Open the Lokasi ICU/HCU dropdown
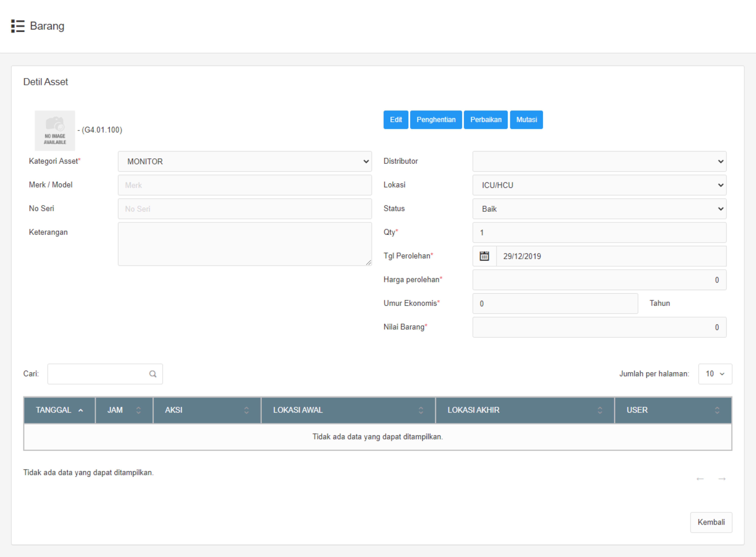 (x=599, y=185)
